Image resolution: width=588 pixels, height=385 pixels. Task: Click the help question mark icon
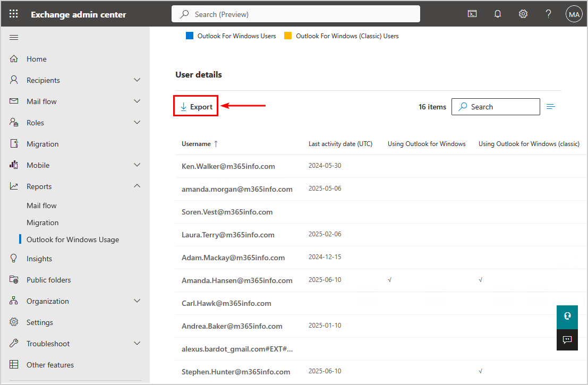pos(549,14)
